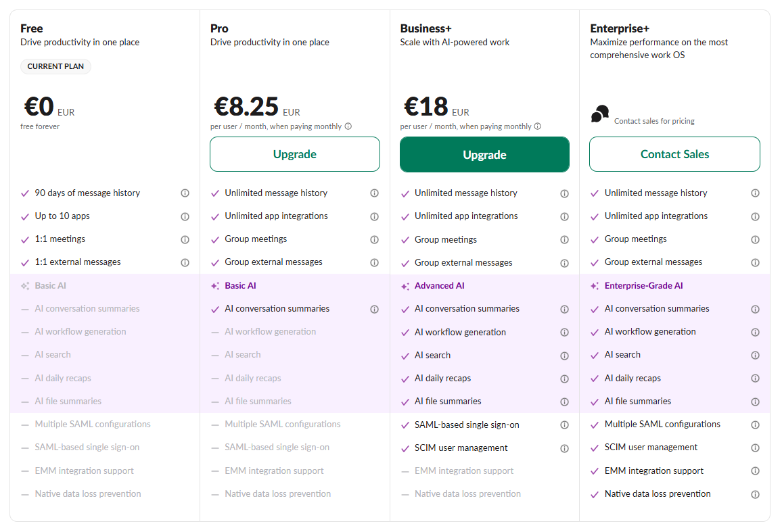
Task: Click the green Upgrade button for Business+
Action: point(484,155)
